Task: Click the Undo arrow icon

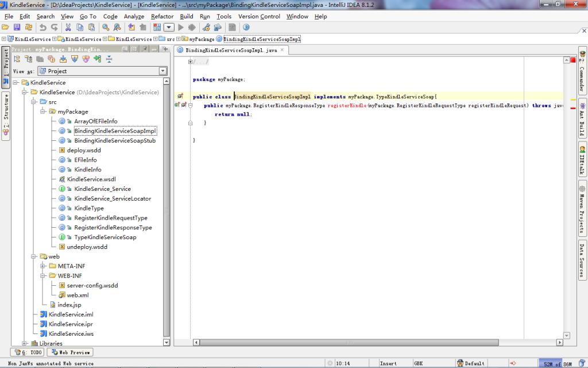Action: click(42, 28)
